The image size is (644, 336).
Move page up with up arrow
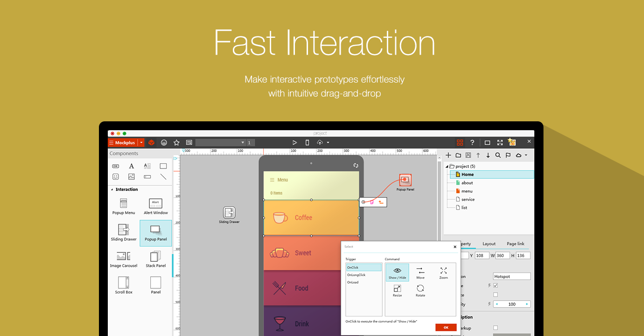(x=478, y=155)
